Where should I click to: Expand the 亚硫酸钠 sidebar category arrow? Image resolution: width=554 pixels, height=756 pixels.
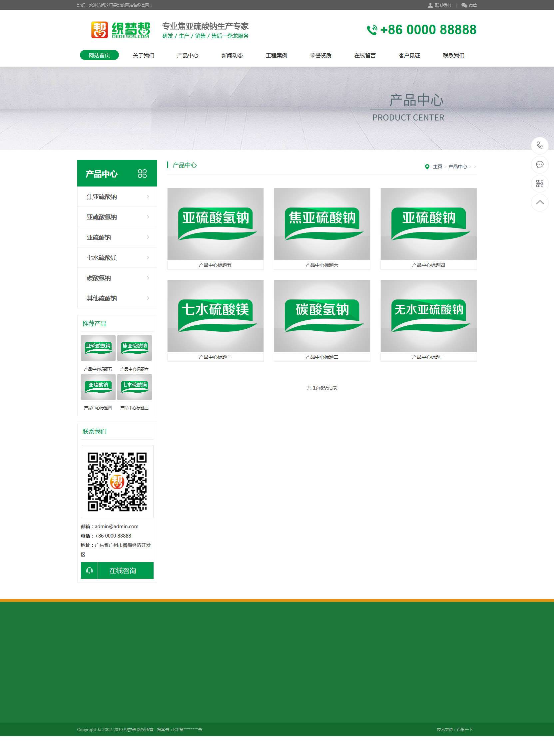point(148,237)
